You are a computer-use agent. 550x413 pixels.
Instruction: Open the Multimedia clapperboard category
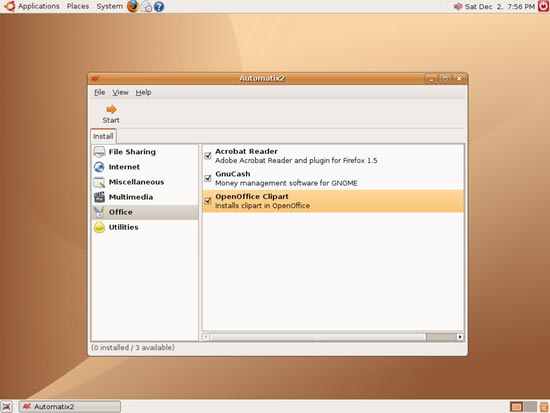[99, 197]
